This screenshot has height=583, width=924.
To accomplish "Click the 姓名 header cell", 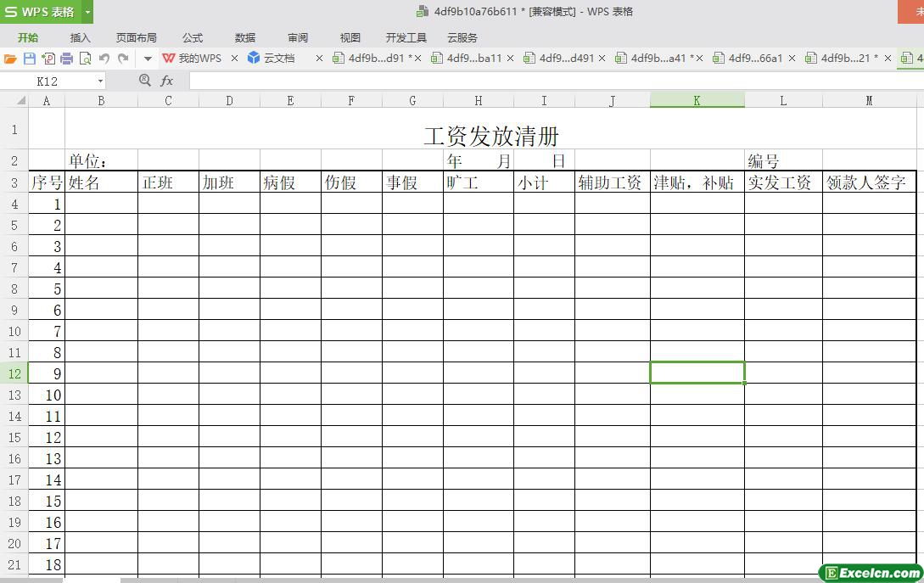I will click(x=101, y=182).
